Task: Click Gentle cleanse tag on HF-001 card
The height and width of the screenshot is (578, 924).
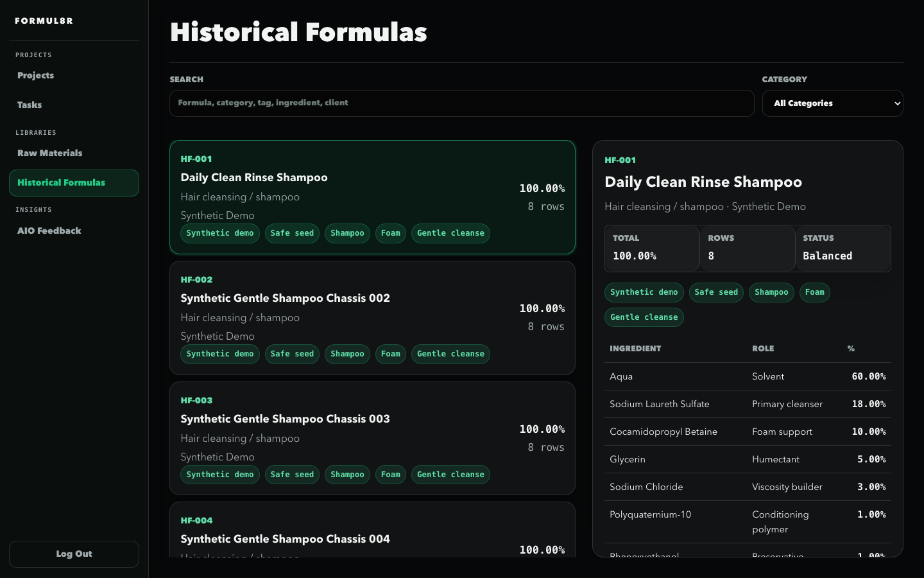Action: pos(450,233)
